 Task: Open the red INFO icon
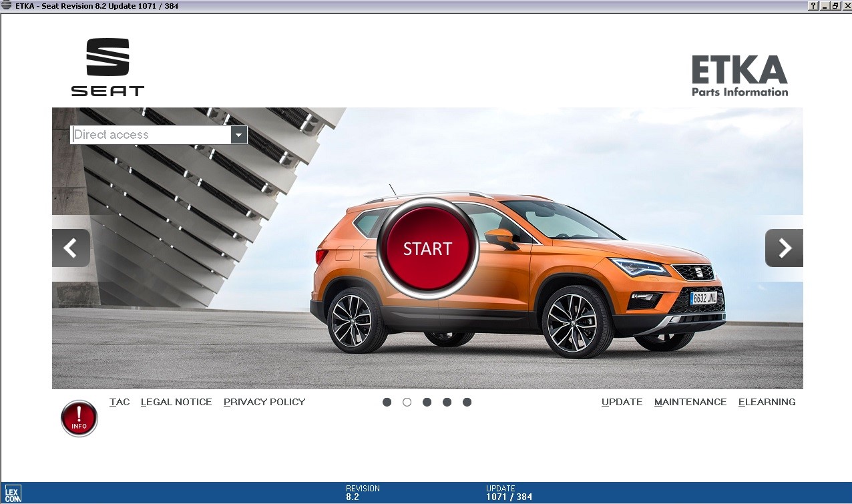click(x=79, y=419)
